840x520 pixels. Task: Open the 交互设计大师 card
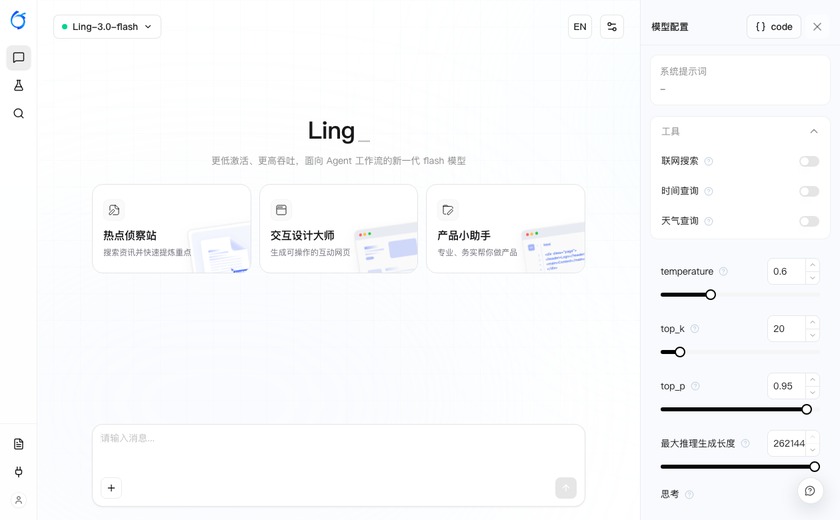tap(339, 229)
